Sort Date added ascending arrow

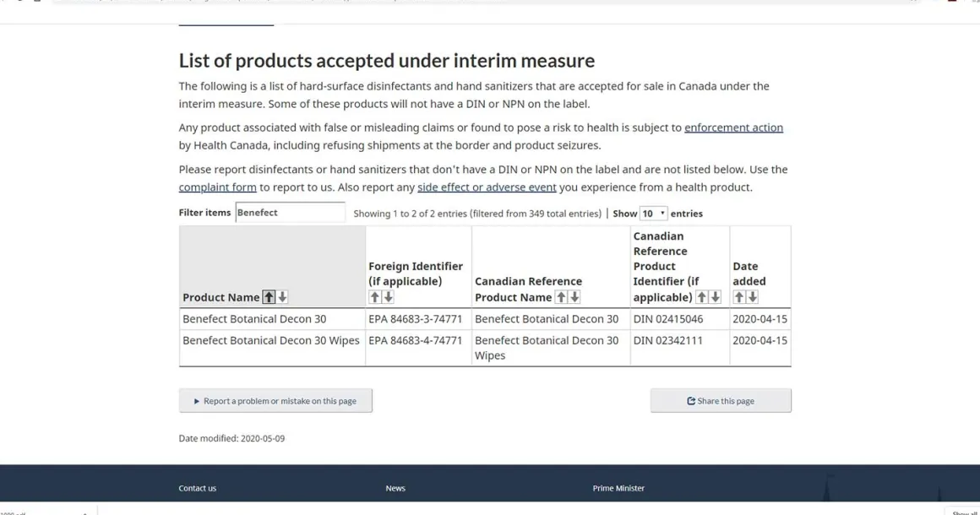739,297
